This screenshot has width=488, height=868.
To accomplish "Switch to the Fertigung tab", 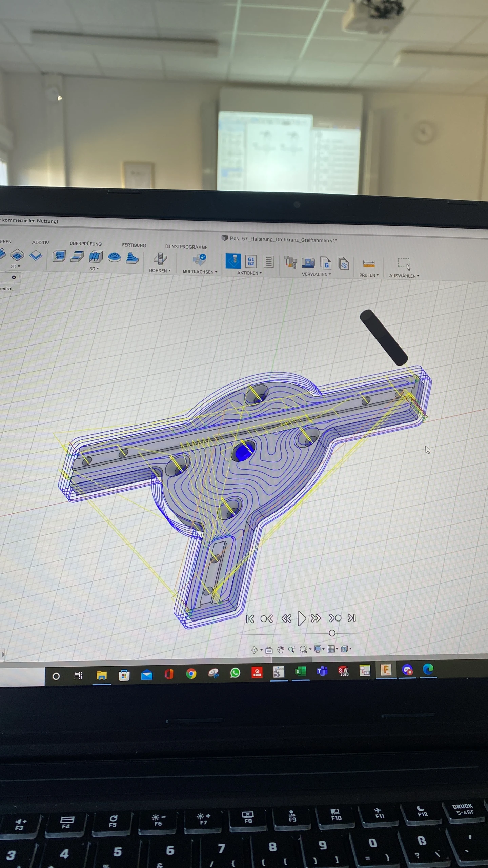I will [x=134, y=245].
